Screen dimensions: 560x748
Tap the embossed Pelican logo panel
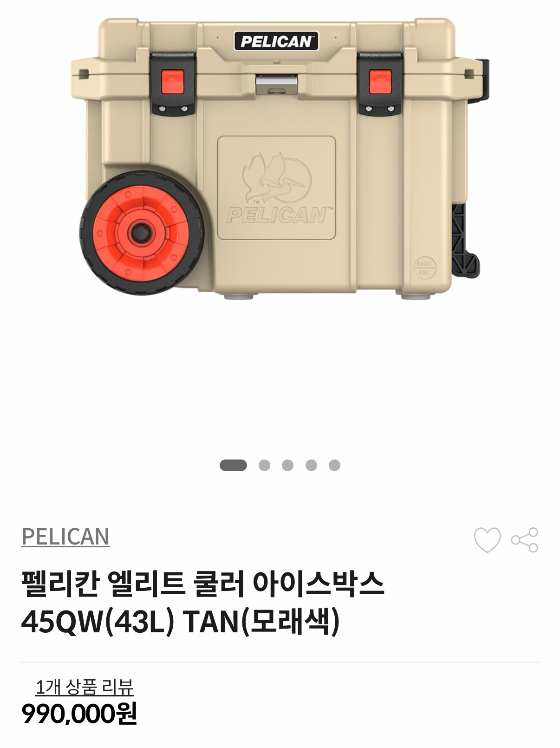tap(277, 188)
